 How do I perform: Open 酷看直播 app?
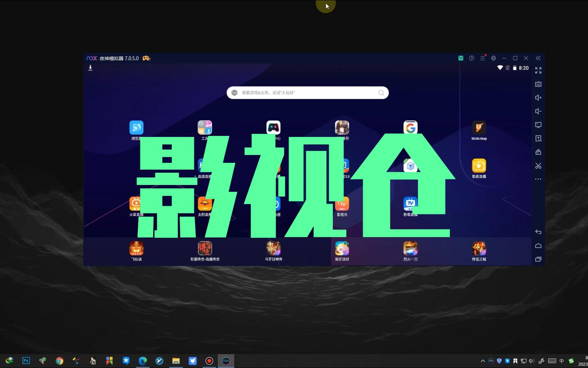pyautogui.click(x=479, y=166)
